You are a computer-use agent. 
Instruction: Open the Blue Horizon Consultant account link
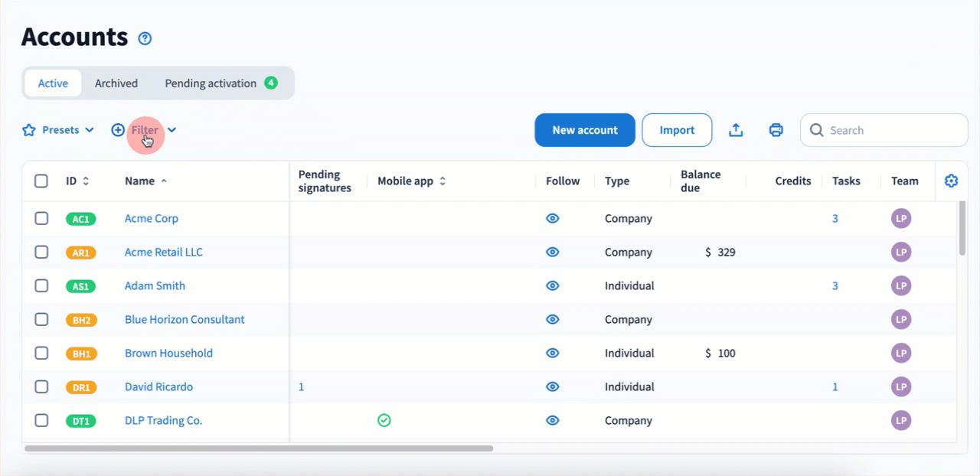point(185,319)
